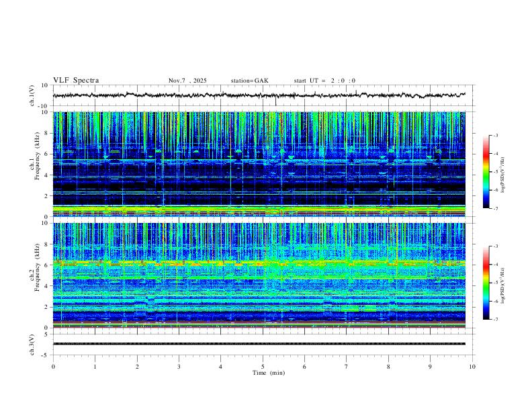Viewport: 532px width, 411px height.
Task: Click time axis tick label "9"
Action: [x=430, y=367]
